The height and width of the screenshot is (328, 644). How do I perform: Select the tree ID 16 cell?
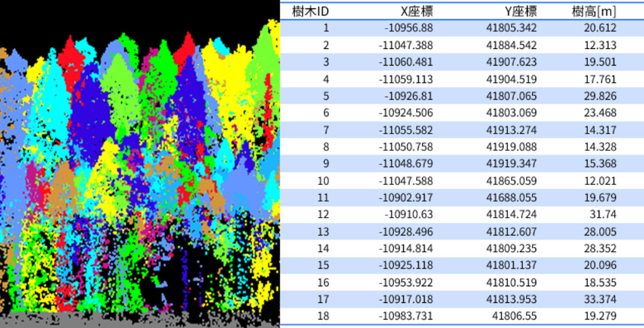(x=323, y=282)
